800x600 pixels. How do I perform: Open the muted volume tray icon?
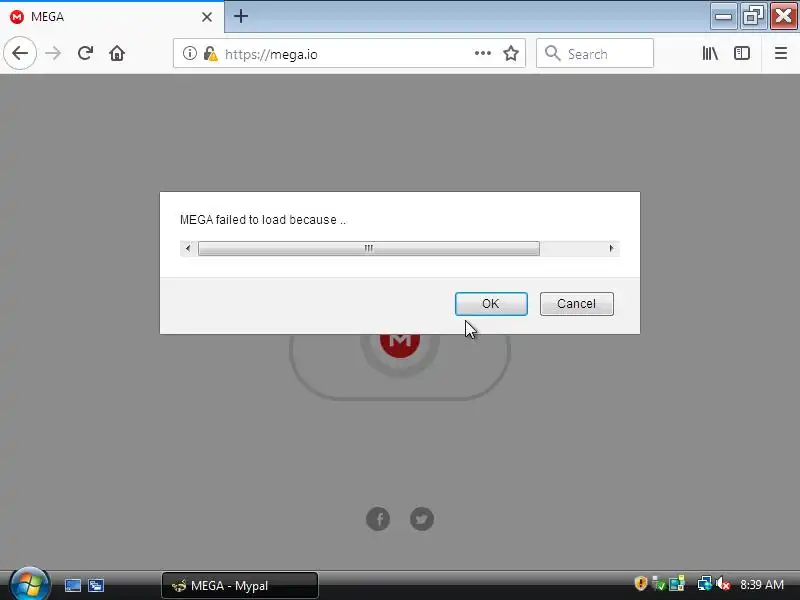click(723, 584)
